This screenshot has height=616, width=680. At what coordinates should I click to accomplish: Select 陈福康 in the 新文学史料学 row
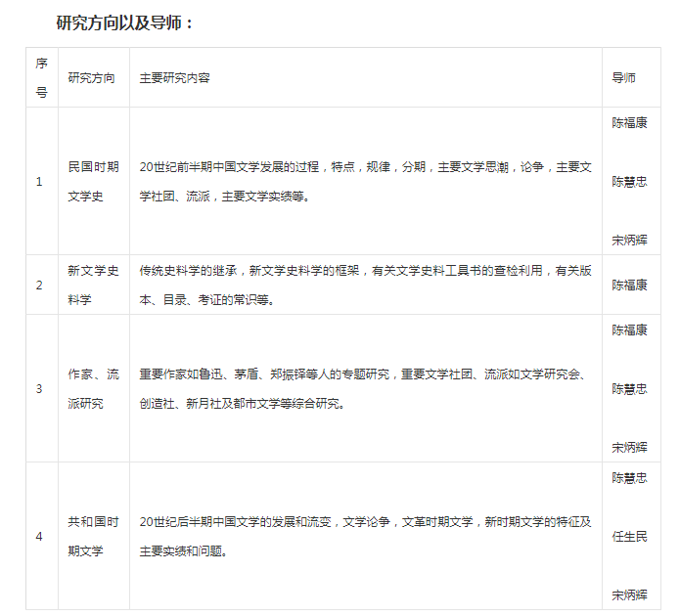[629, 286]
